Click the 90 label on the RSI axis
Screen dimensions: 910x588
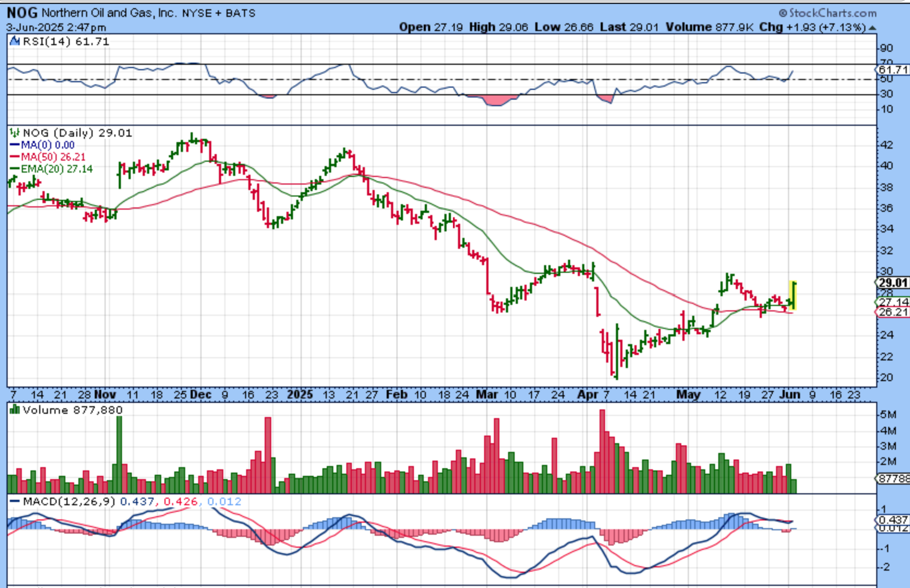887,48
